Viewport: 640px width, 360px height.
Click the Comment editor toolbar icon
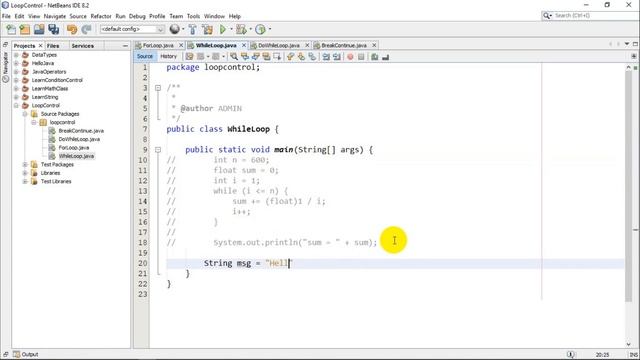coord(374,57)
